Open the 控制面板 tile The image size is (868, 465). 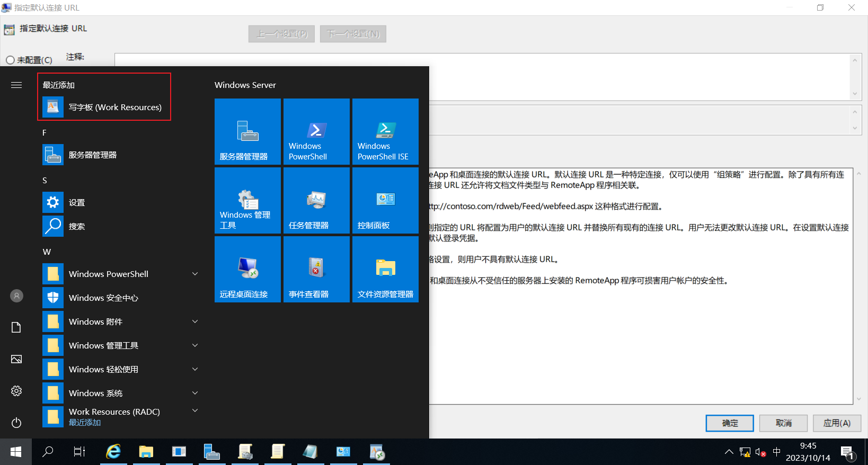click(385, 200)
